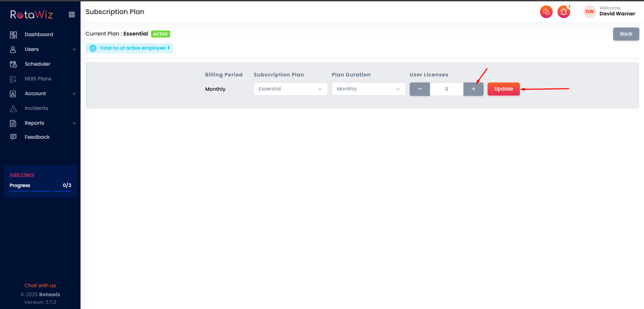Image resolution: width=644 pixels, height=309 pixels.
Task: Toggle the sidebar grid menu icon
Action: [72, 15]
